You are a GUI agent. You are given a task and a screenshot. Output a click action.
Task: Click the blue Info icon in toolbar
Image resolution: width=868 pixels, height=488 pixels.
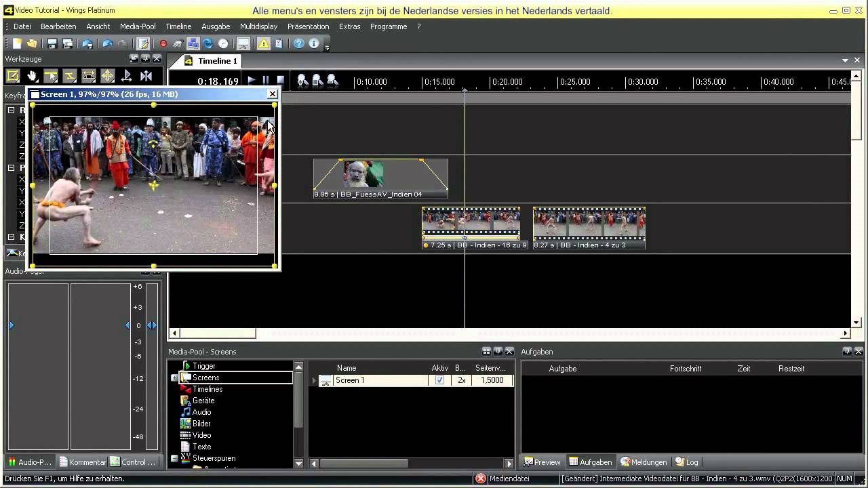tap(313, 43)
